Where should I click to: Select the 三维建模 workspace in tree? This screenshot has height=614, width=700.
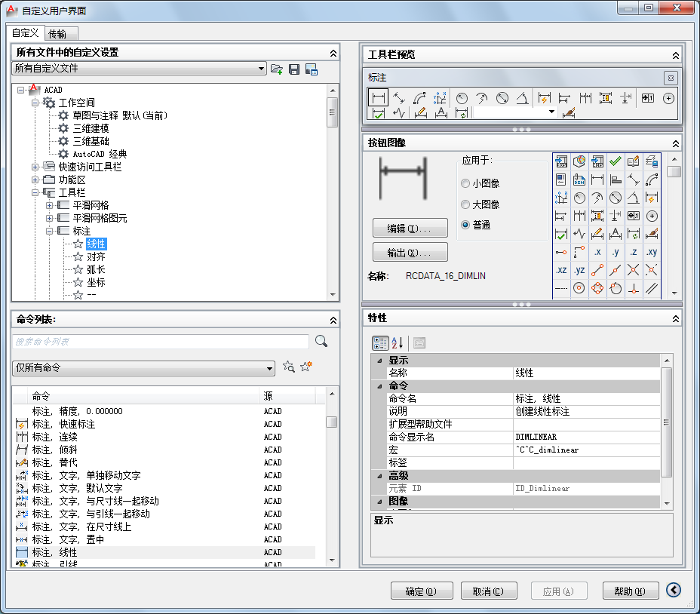(x=91, y=128)
